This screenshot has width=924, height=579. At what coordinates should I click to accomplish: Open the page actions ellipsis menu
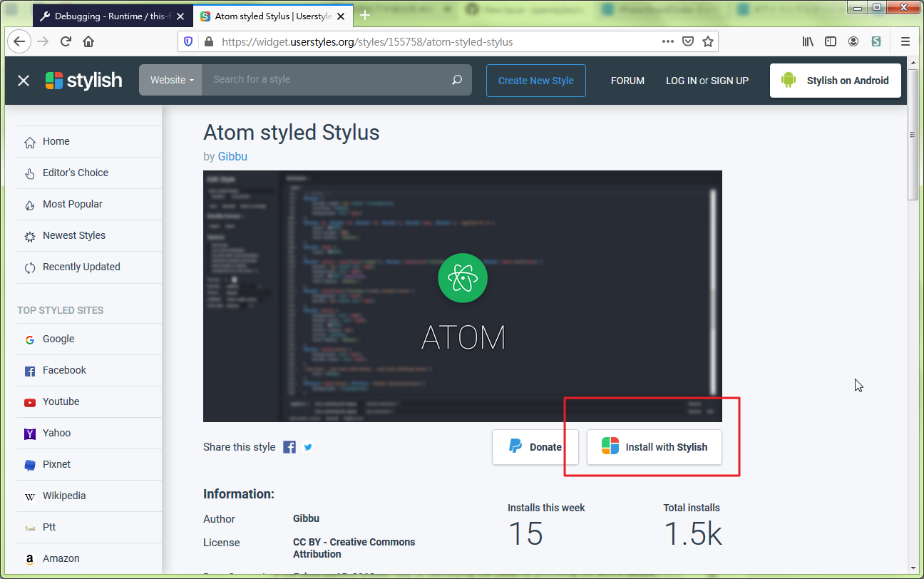pyautogui.click(x=668, y=41)
